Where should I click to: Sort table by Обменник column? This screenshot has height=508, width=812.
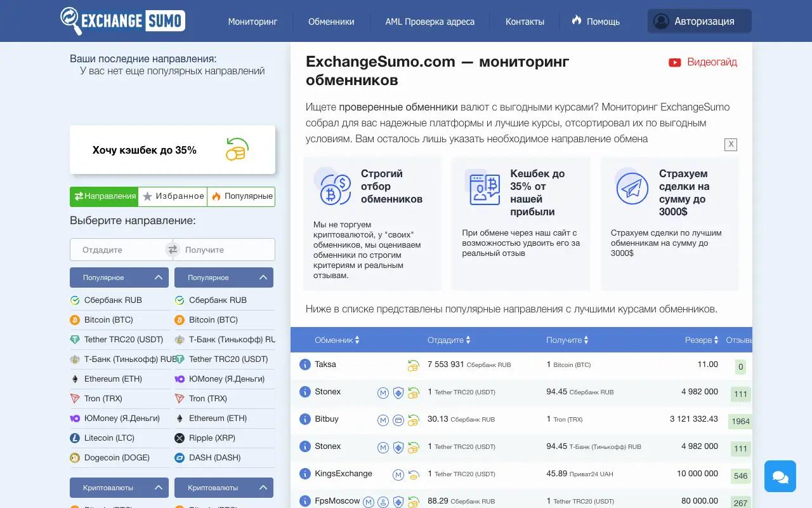pos(337,340)
